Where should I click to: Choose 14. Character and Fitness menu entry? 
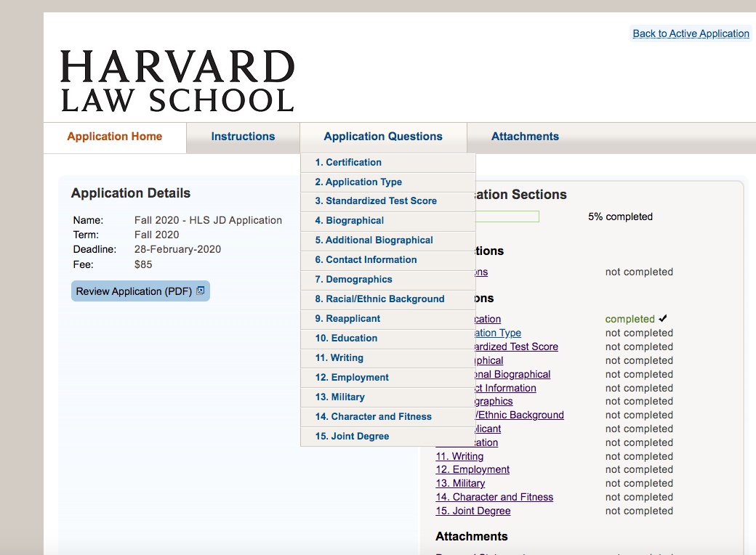click(x=387, y=417)
